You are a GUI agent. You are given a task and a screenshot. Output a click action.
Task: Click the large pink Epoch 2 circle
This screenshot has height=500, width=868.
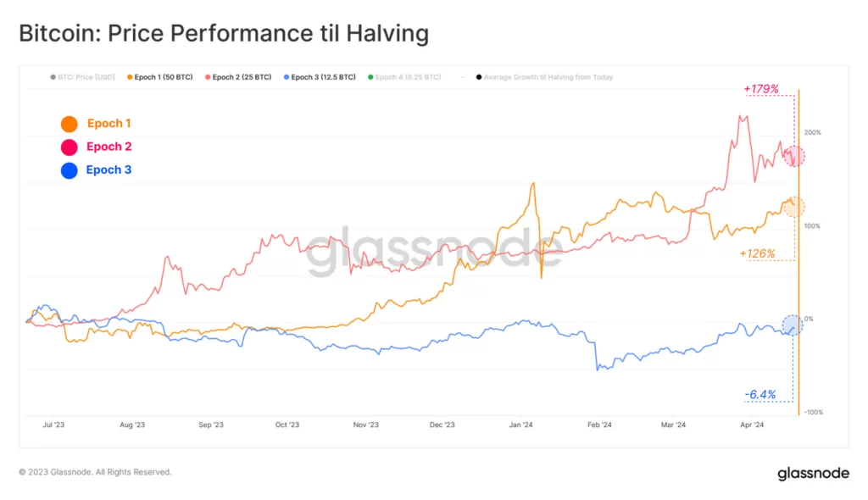click(70, 147)
